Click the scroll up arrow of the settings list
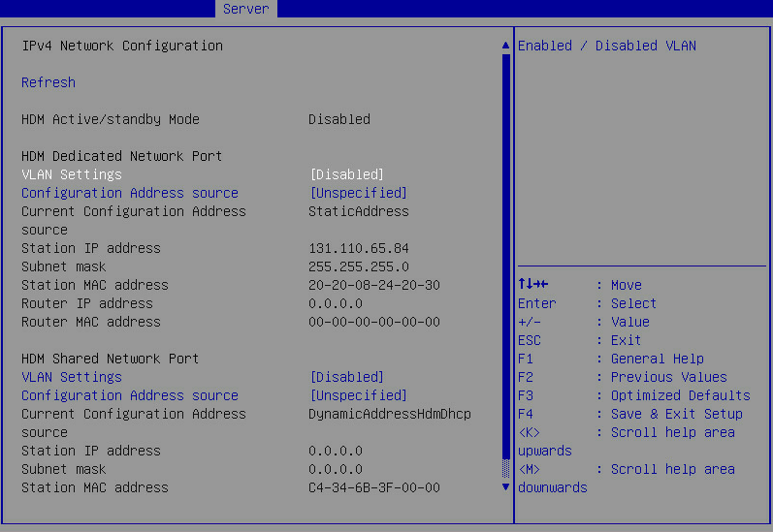This screenshot has height=532, width=773. point(505,46)
